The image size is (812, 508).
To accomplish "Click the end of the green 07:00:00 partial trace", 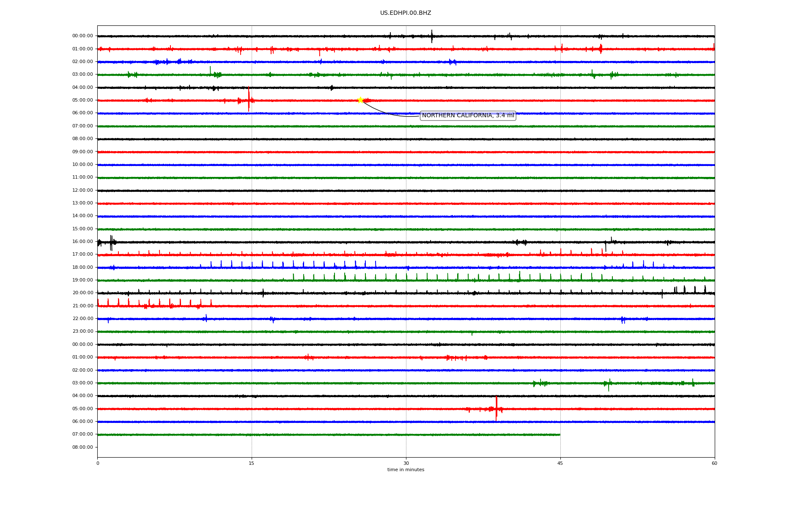I will (560, 435).
